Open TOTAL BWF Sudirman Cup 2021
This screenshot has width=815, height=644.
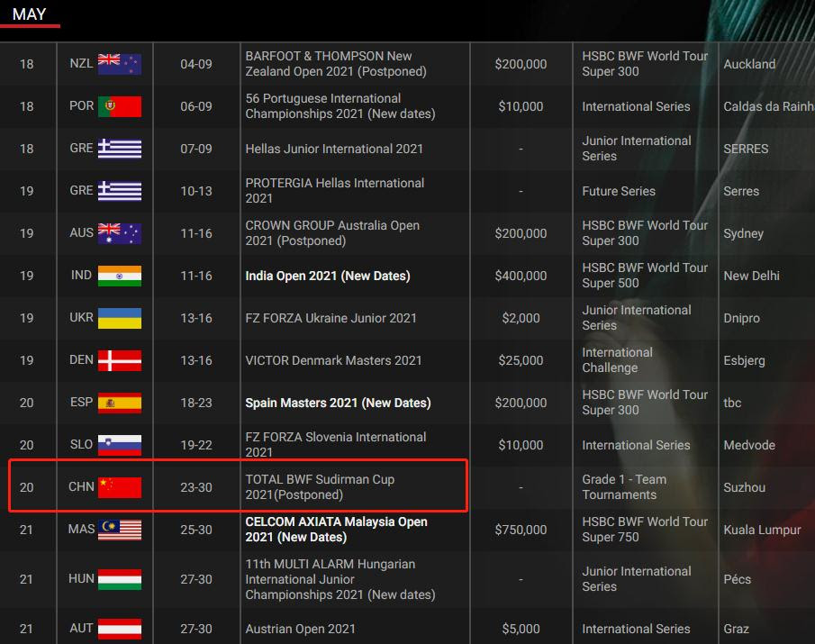coord(320,487)
